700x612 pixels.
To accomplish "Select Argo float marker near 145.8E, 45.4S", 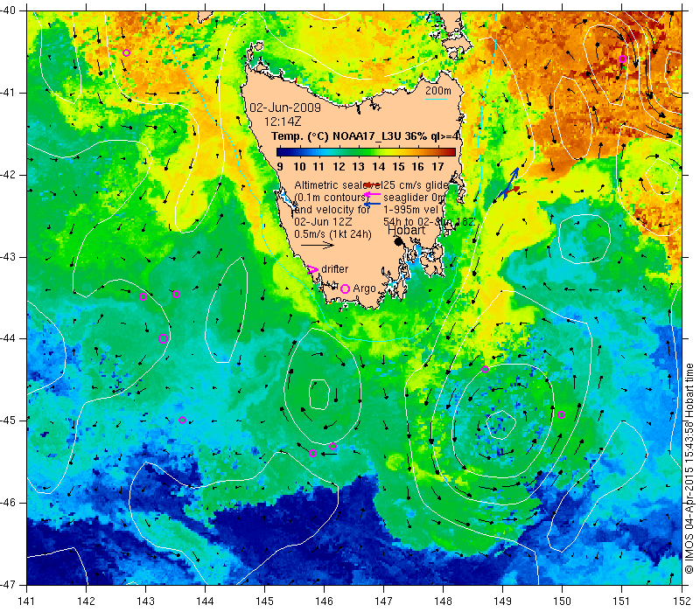I will (312, 454).
